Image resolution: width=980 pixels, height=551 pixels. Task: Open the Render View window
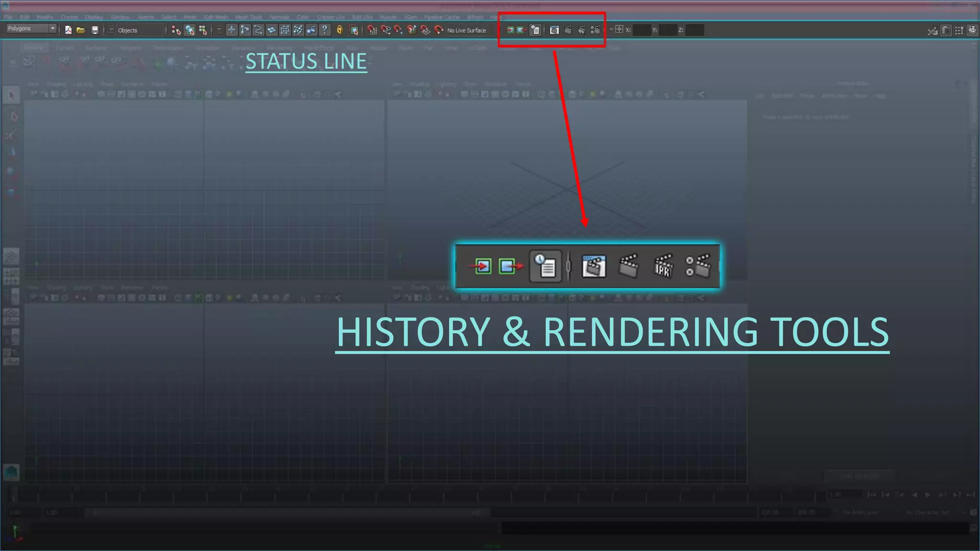(554, 30)
